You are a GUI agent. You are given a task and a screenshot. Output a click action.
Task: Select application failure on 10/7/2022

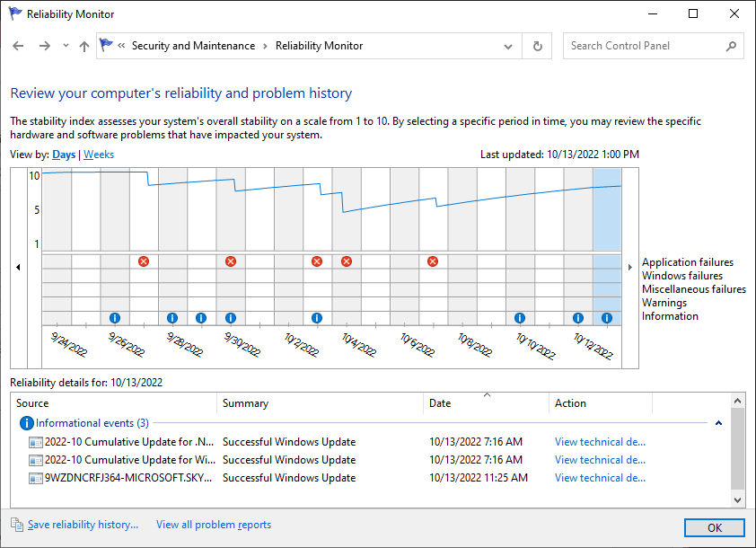433,261
